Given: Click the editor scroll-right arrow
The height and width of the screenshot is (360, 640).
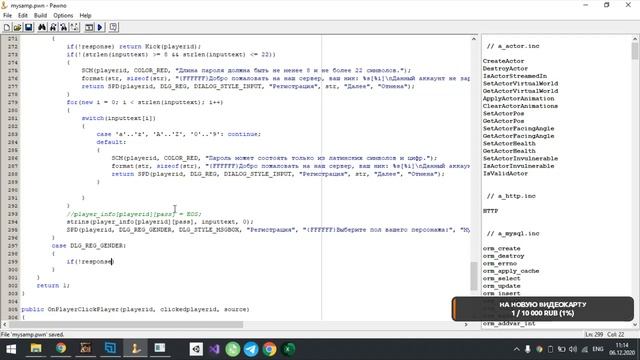Looking at the screenshot, I should pos(466,324).
